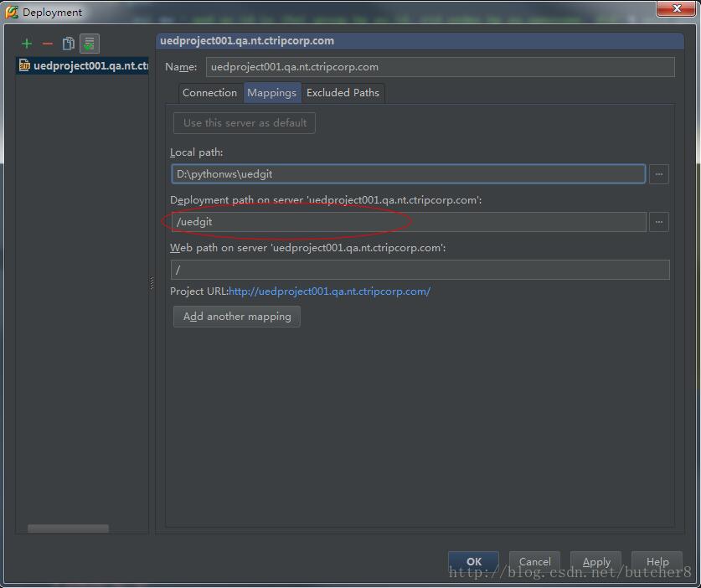Click the horizontal scrollbar in server list

click(68, 529)
